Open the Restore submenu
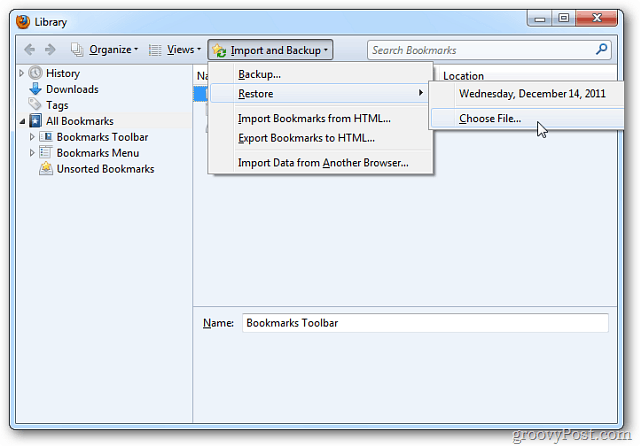640x446 pixels. coord(320,93)
